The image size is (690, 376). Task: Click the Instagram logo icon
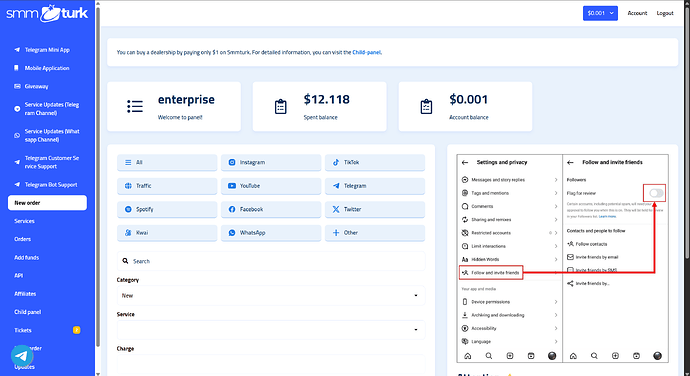click(x=232, y=162)
